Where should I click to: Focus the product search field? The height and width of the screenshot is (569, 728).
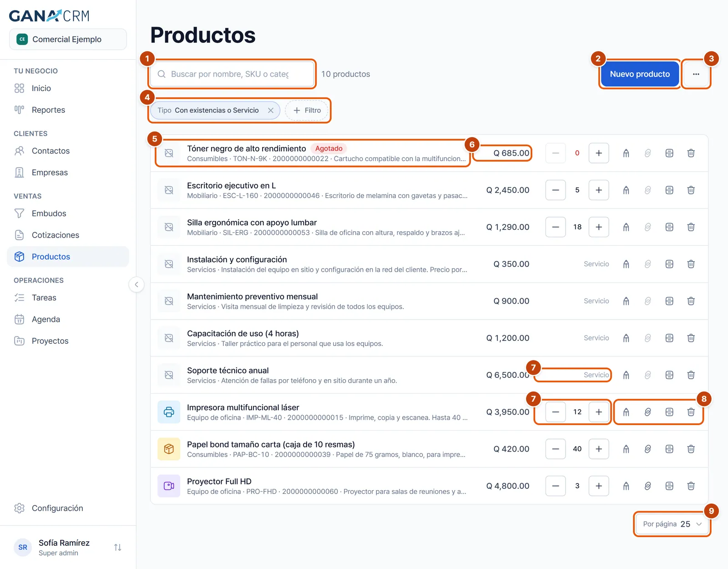[x=232, y=74]
